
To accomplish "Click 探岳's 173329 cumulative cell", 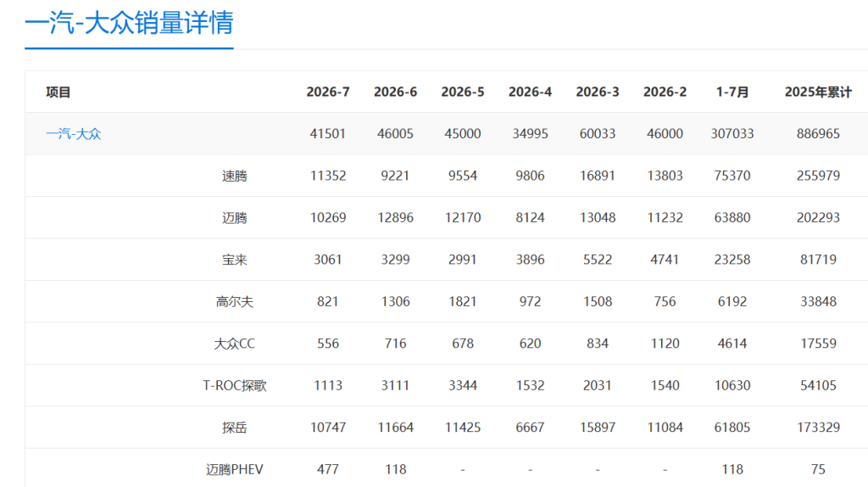I will [x=818, y=428].
